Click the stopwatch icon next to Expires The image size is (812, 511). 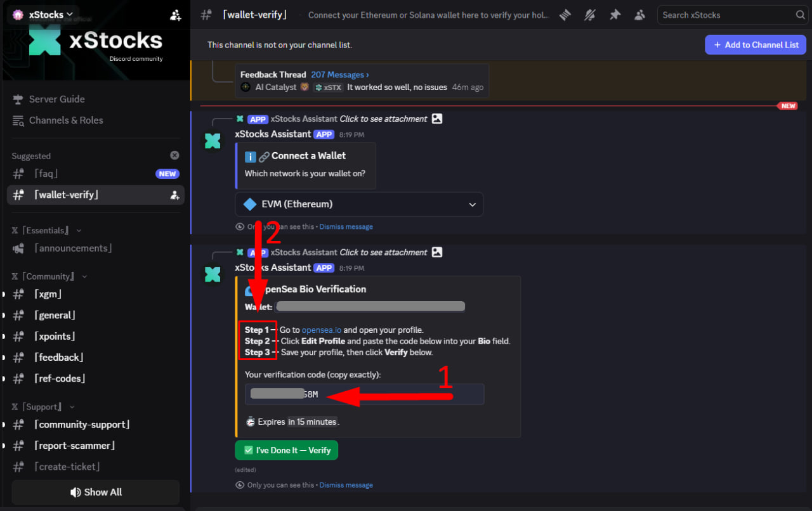(251, 422)
